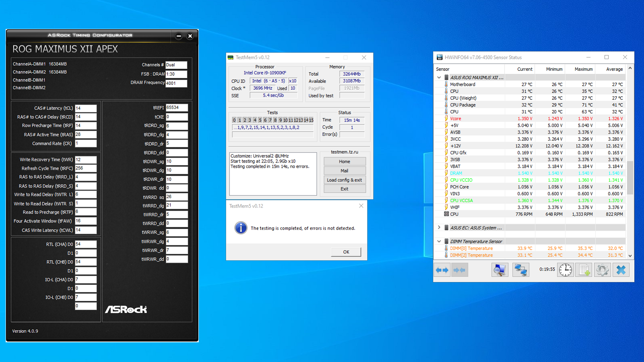Click the blue X icon in HWiNFO toolbar
Viewport: 644px width, 362px height.
pos(621,270)
